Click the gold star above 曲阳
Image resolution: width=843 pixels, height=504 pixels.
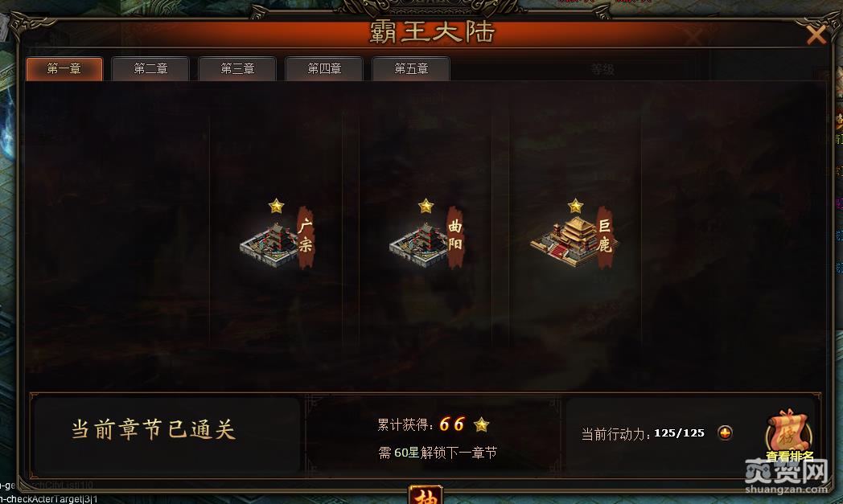426,206
